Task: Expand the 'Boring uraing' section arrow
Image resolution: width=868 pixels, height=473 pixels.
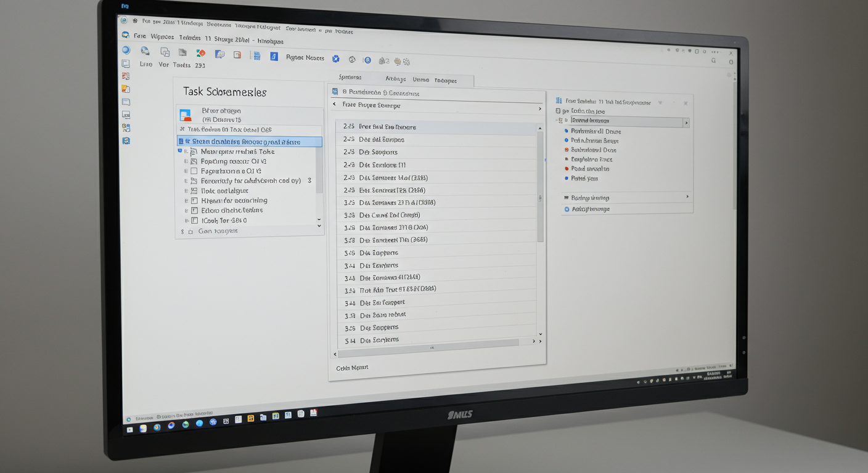Action: (x=687, y=197)
